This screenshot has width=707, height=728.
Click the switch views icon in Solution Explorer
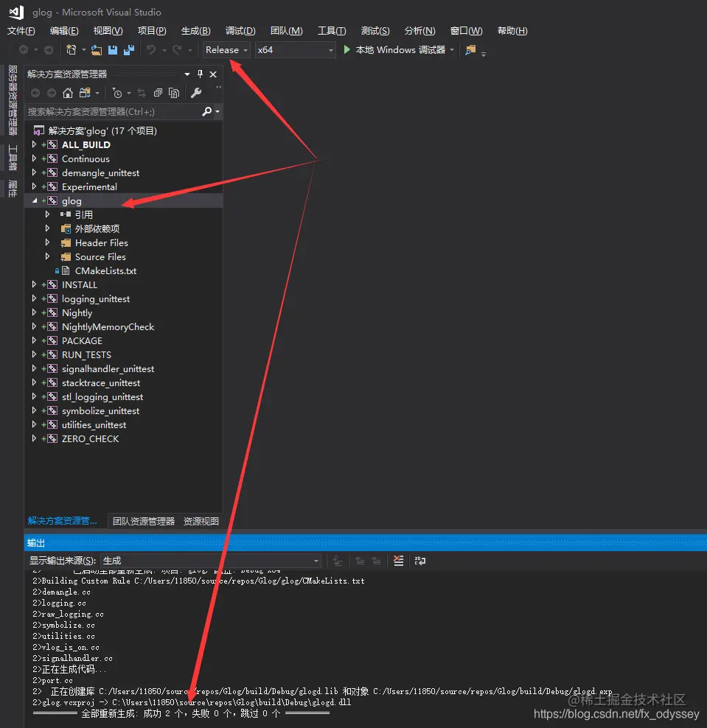pyautogui.click(x=85, y=93)
